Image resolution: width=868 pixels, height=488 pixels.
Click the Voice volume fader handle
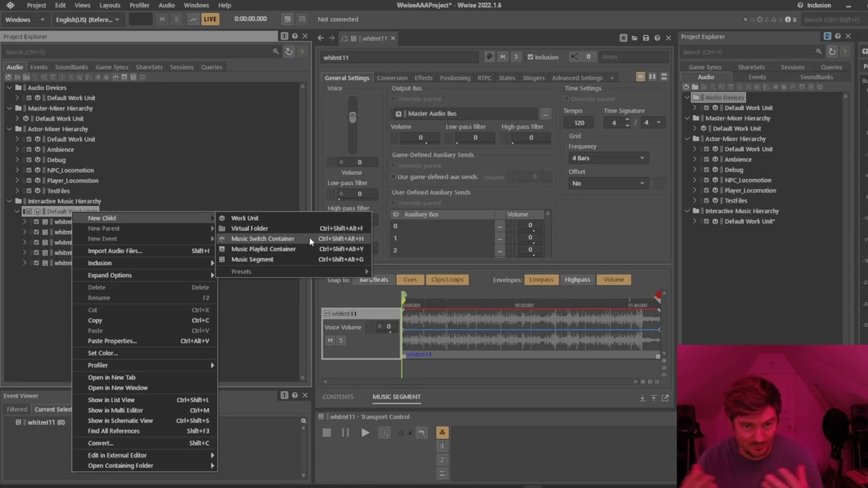click(352, 118)
